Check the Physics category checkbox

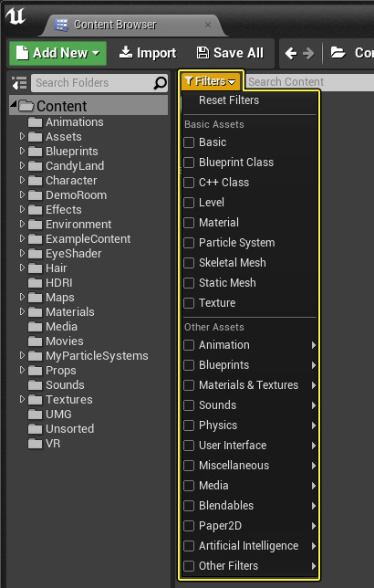pyautogui.click(x=189, y=425)
